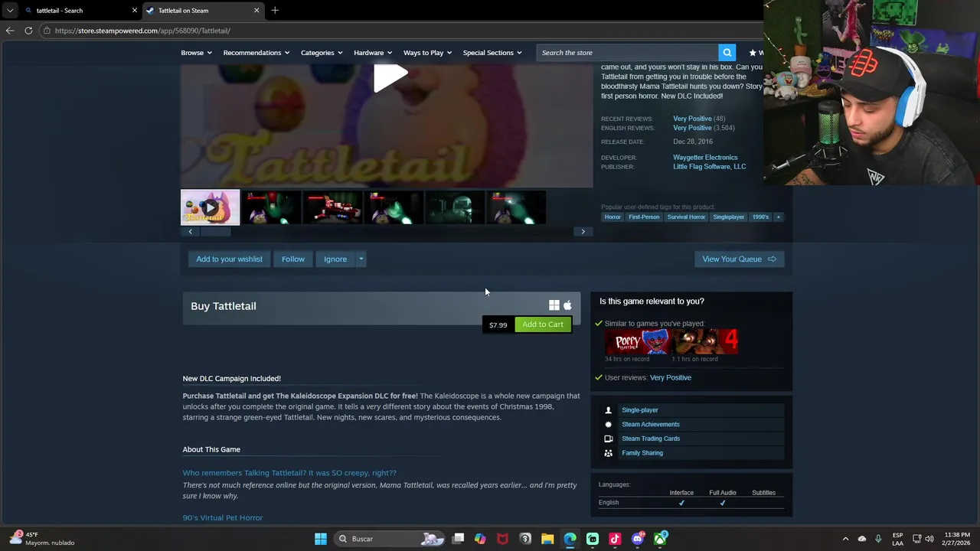Add Tattletail to your wishlist
The width and height of the screenshot is (980, 551).
coord(229,259)
